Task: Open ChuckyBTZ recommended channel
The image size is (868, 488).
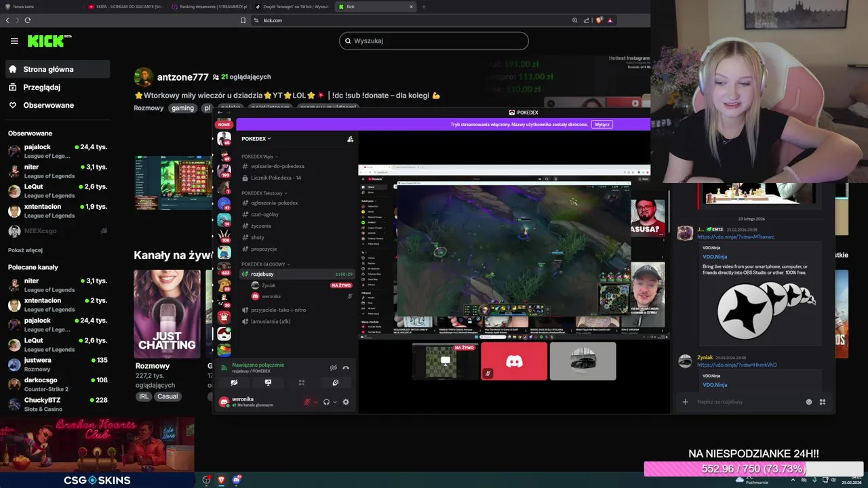Action: tap(58, 405)
